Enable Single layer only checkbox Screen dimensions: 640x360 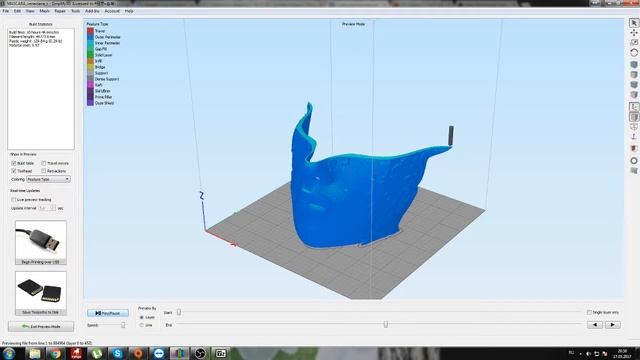pos(589,312)
